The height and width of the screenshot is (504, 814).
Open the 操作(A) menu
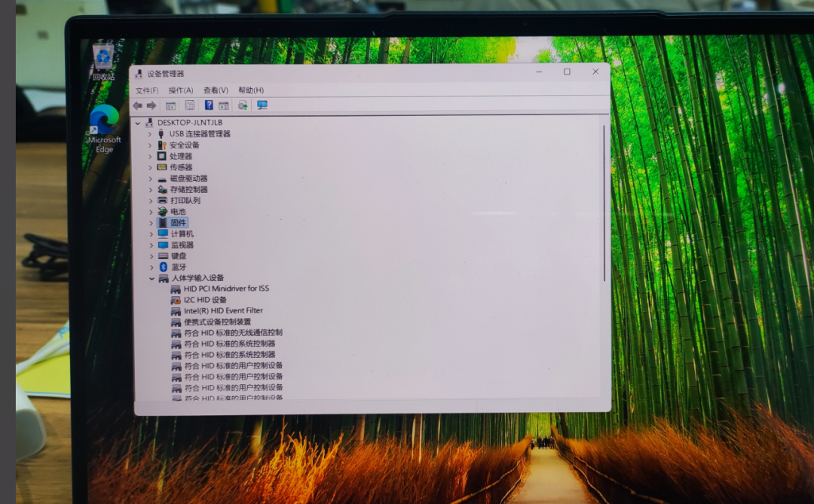181,90
